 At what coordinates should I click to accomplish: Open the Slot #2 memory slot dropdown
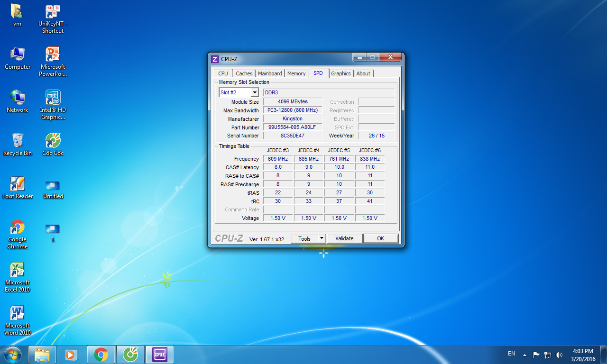(254, 92)
